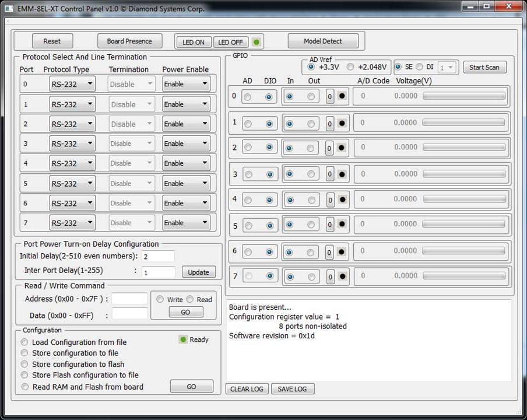Open Protocol Type dropdown for port 0

point(72,84)
